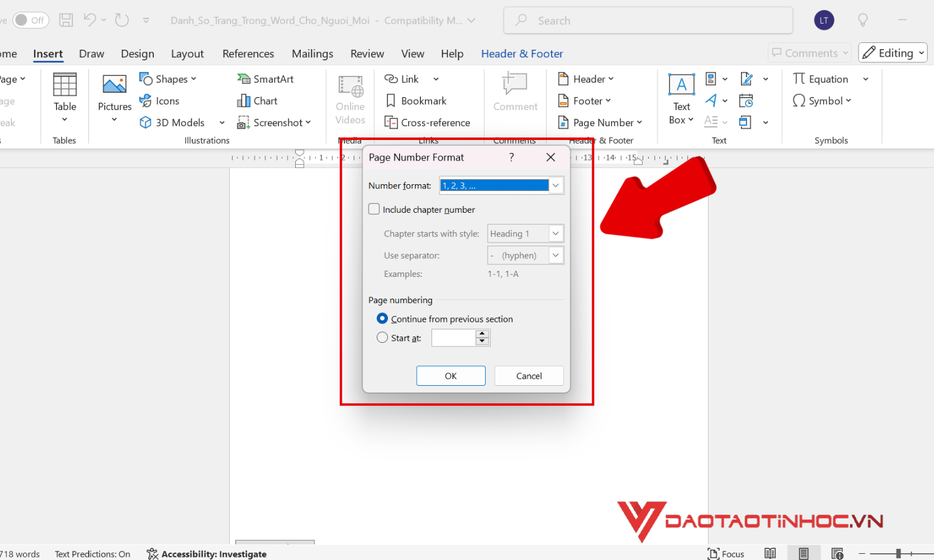Insert 3D Models
This screenshot has height=560, width=934.
172,123
